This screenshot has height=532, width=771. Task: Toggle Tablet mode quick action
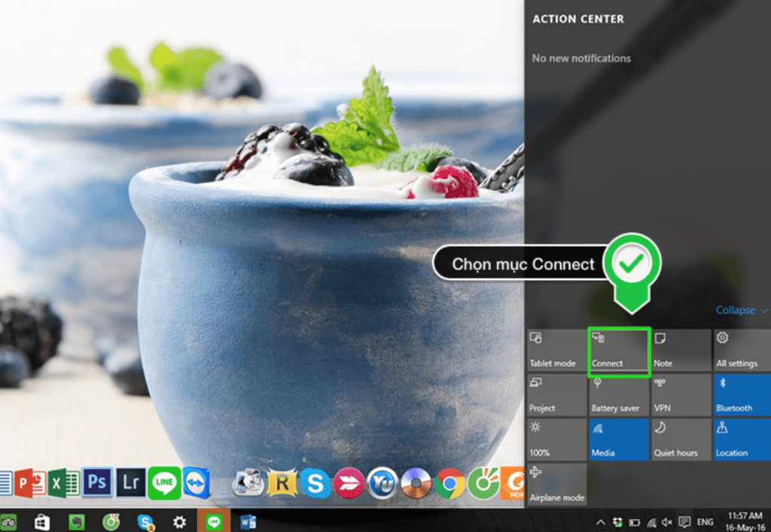[x=556, y=350]
